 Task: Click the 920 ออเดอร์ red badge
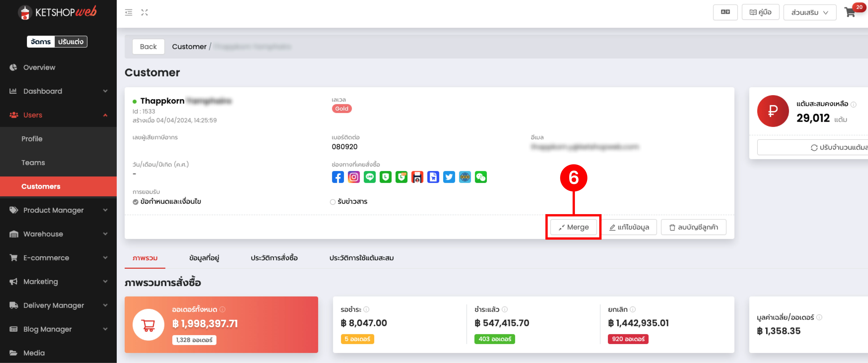pyautogui.click(x=628, y=339)
